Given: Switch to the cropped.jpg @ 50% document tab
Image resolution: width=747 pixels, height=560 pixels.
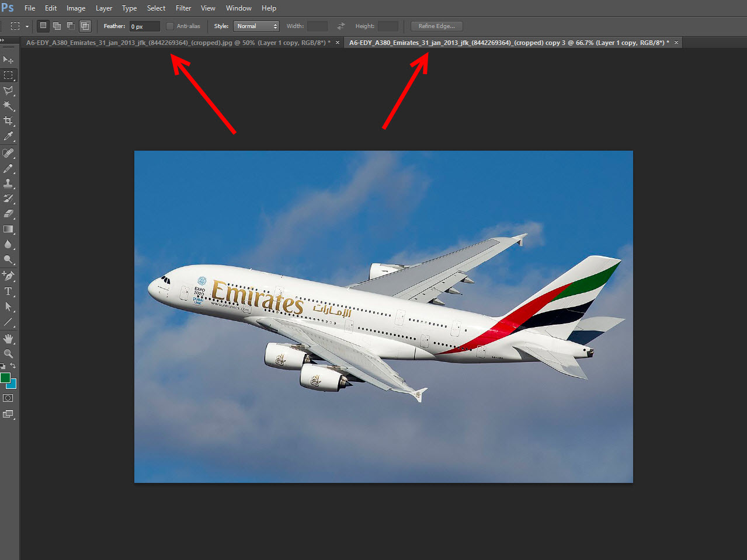Looking at the screenshot, I should click(x=178, y=43).
